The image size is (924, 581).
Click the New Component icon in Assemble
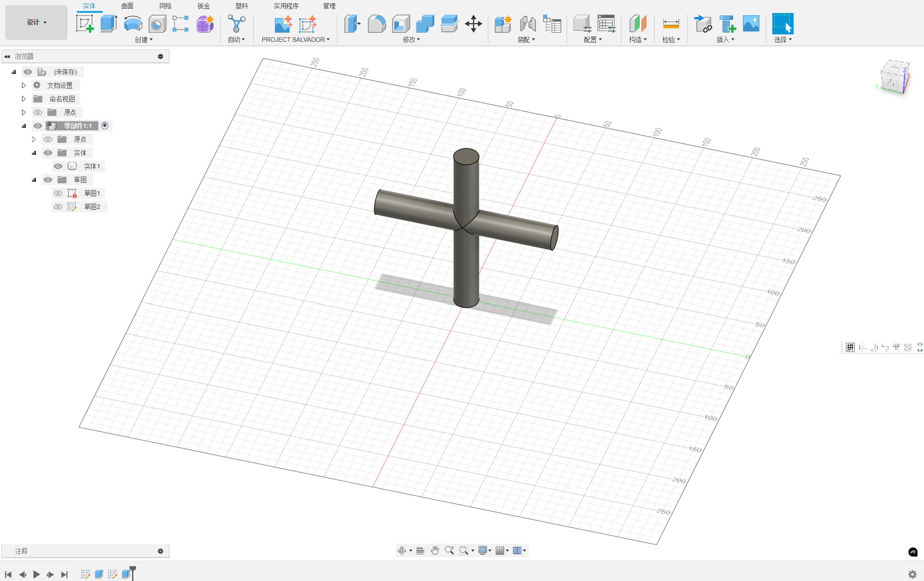[503, 23]
